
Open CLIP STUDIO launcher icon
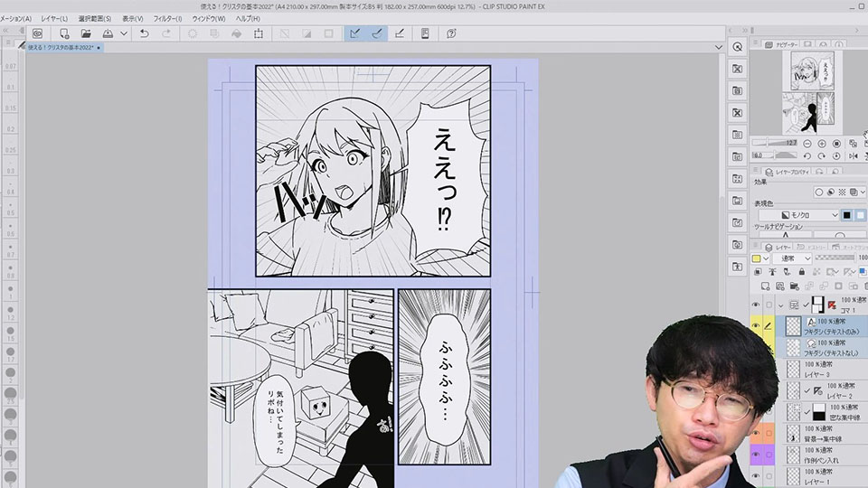click(x=37, y=33)
